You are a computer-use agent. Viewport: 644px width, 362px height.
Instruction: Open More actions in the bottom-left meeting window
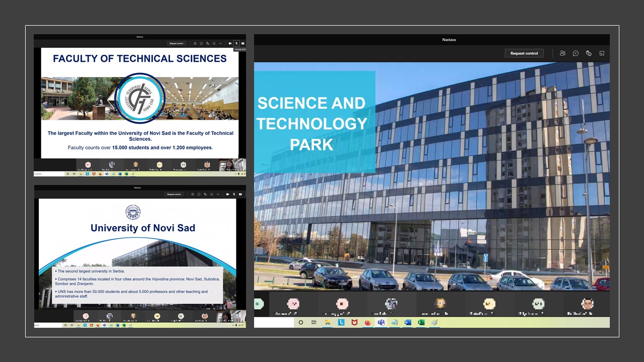point(218,194)
